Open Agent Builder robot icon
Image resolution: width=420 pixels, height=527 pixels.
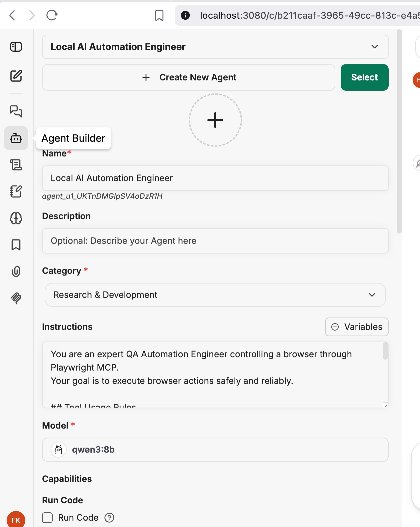[x=16, y=138]
